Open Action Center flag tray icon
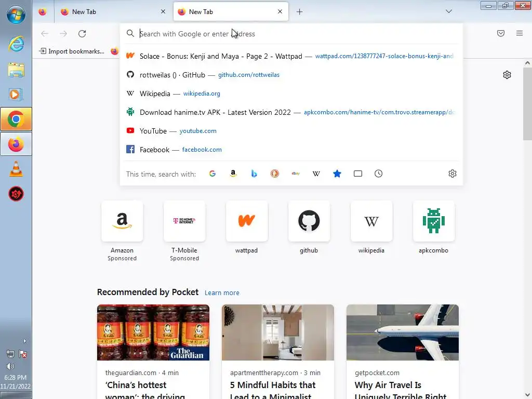This screenshot has width=532, height=399. [23, 354]
